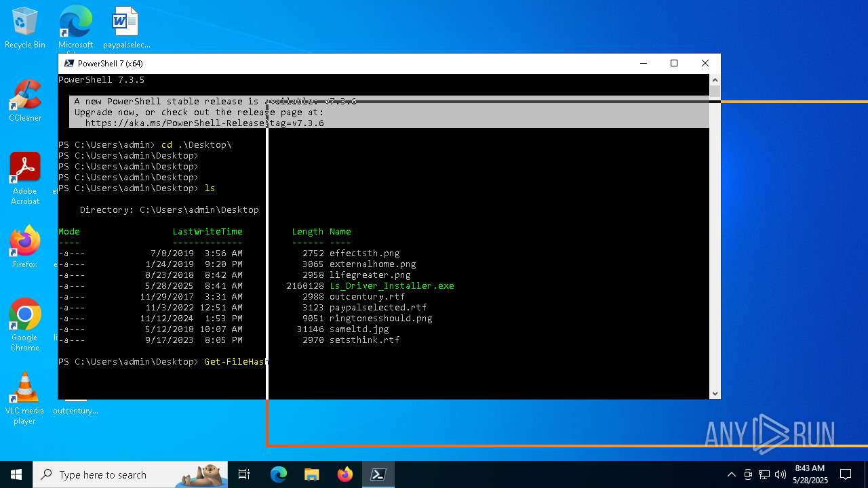The image size is (868, 488).
Task: Click Ls_Driver_Installer.exe in the listing
Action: (391, 286)
